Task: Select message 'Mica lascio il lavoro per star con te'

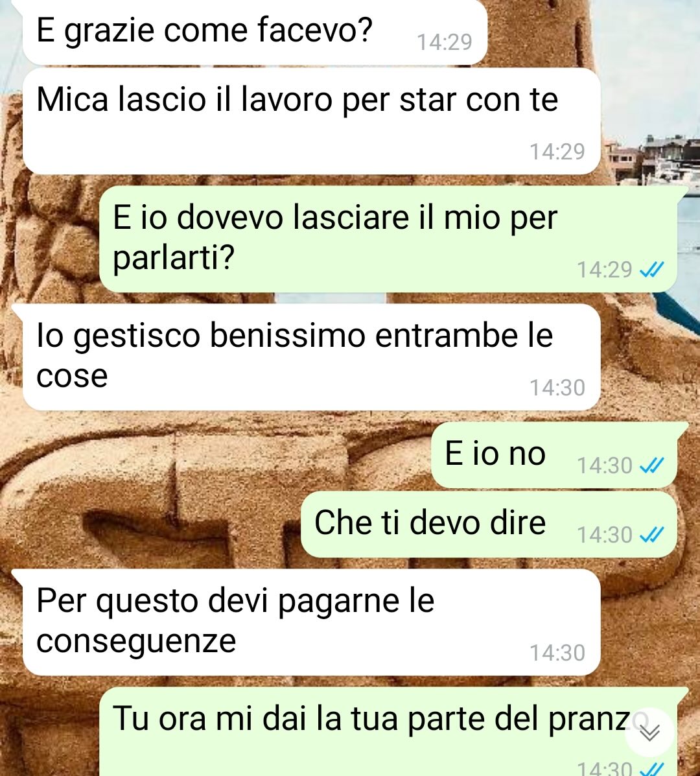Action: [312, 121]
